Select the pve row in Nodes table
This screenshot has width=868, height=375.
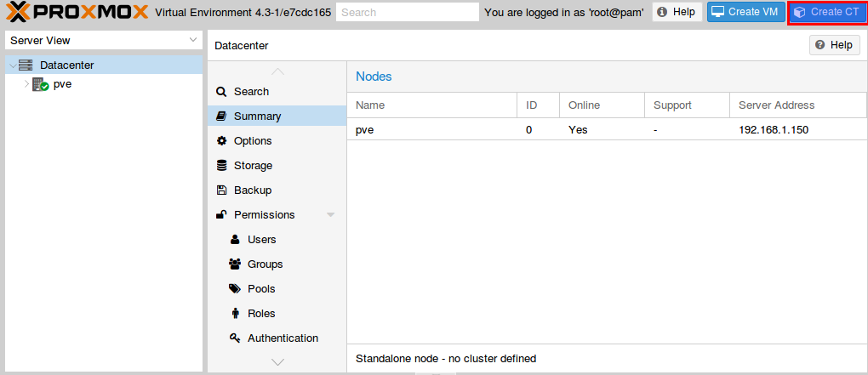click(x=607, y=130)
